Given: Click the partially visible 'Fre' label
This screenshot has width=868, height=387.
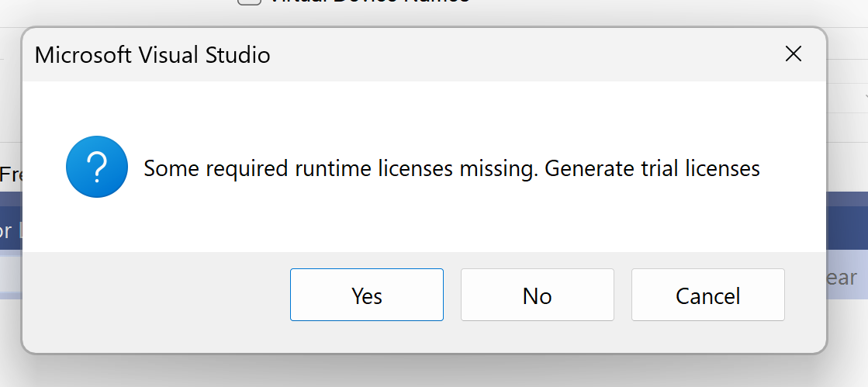Looking at the screenshot, I should pos(10,174).
